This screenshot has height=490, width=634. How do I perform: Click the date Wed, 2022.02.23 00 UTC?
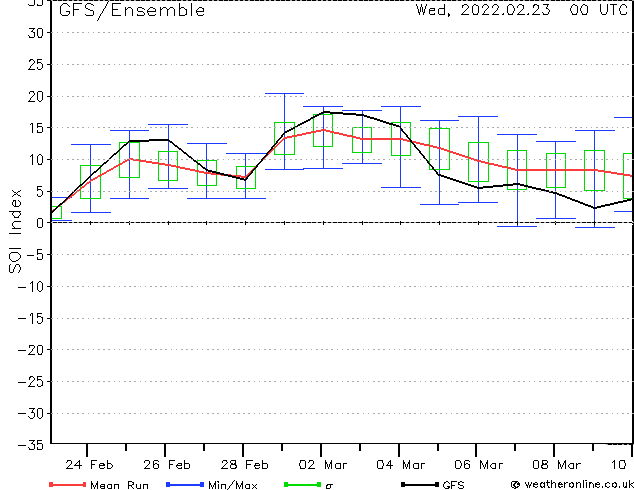(x=522, y=10)
